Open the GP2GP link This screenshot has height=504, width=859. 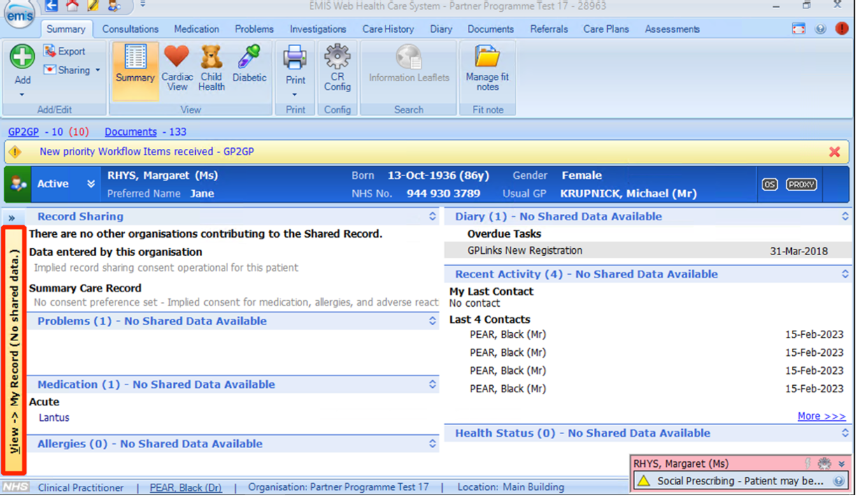click(x=23, y=132)
